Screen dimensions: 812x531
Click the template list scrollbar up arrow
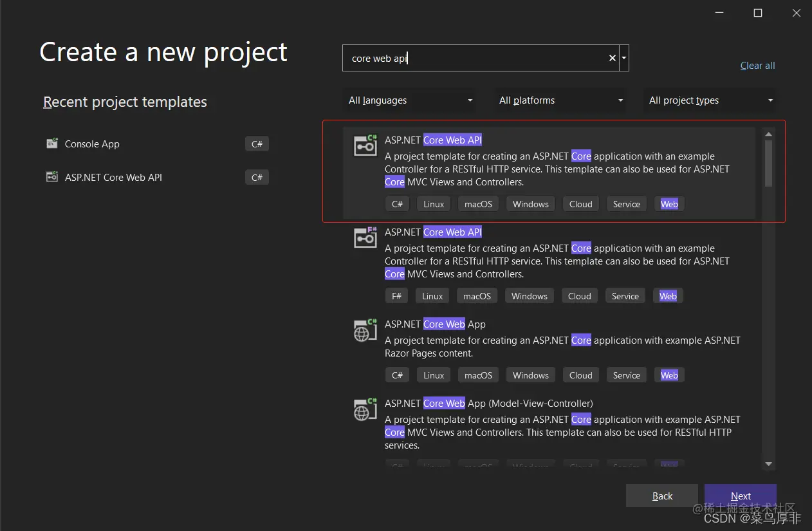pos(768,133)
